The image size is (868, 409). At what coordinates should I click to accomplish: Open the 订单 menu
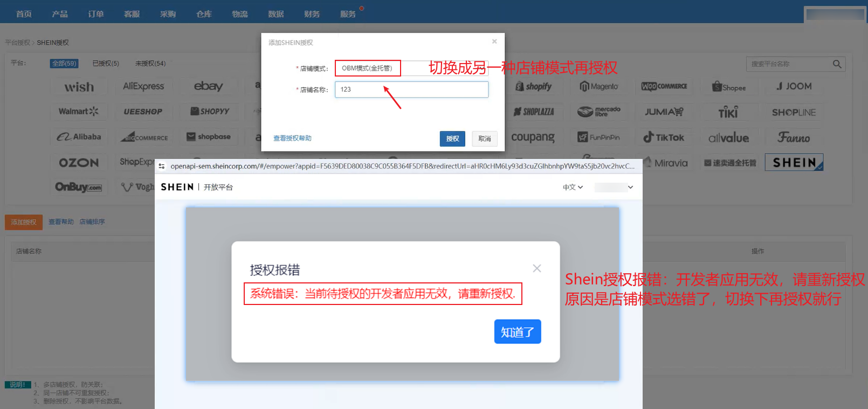point(96,14)
